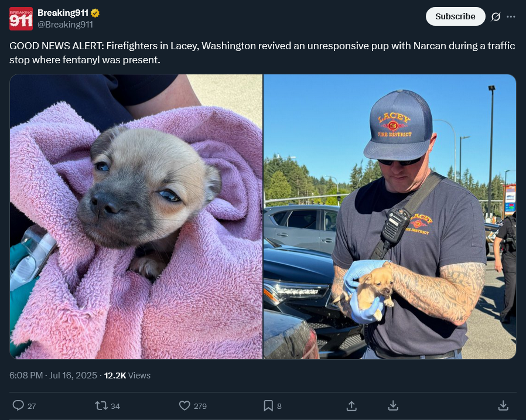This screenshot has width=526, height=420.
Task: Open the Breaking911 display name link
Action: 63,13
